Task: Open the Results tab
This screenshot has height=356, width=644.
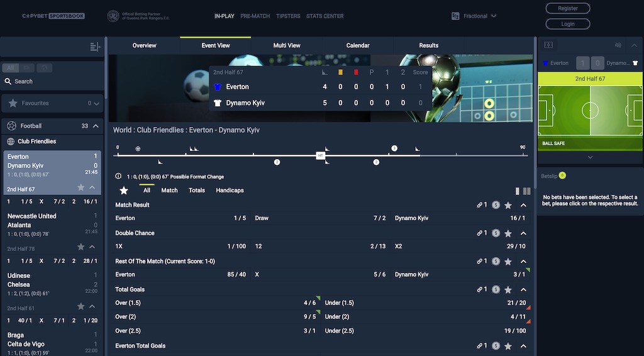Action: (x=428, y=45)
